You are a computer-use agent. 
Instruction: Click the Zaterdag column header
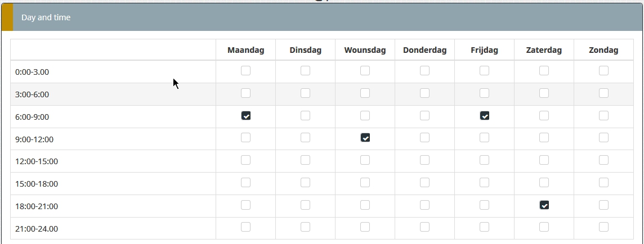click(x=544, y=50)
